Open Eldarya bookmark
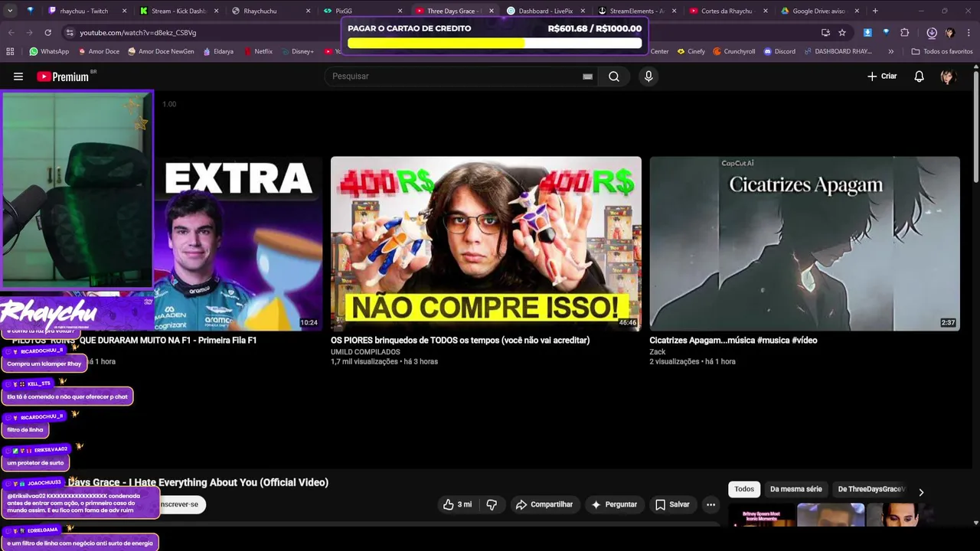 (x=218, y=51)
